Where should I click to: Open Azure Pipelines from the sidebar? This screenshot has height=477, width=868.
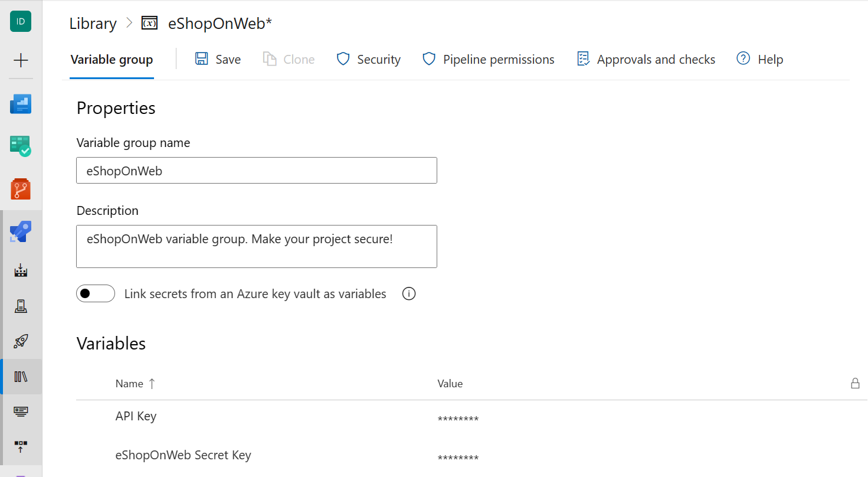[x=21, y=231]
